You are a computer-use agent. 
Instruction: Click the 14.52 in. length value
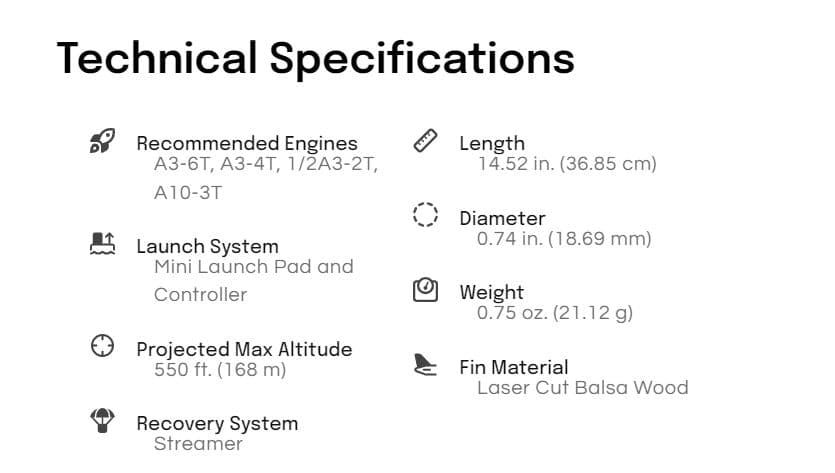click(567, 163)
